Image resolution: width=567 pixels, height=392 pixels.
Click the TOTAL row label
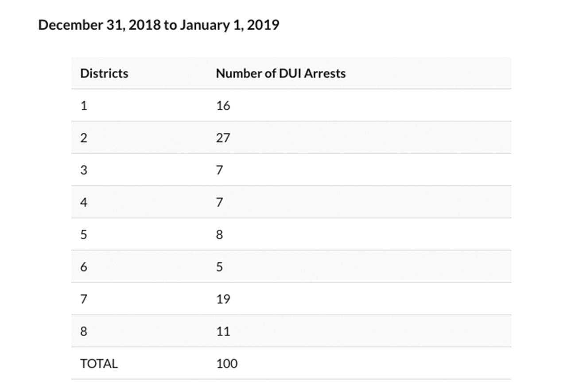coord(99,364)
